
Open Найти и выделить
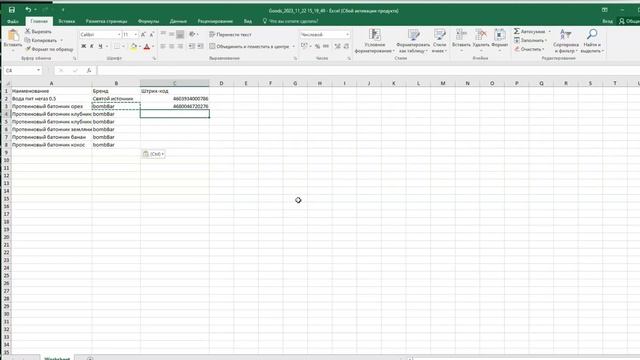[x=592, y=41]
